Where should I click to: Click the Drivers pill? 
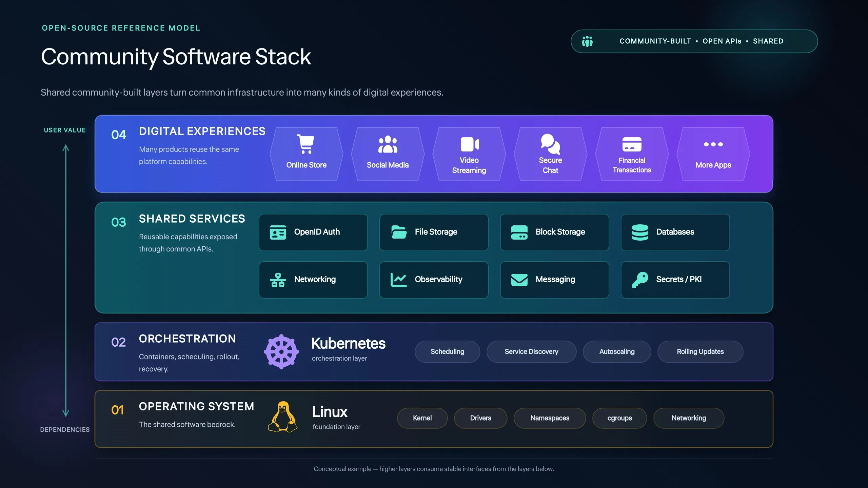coord(480,418)
